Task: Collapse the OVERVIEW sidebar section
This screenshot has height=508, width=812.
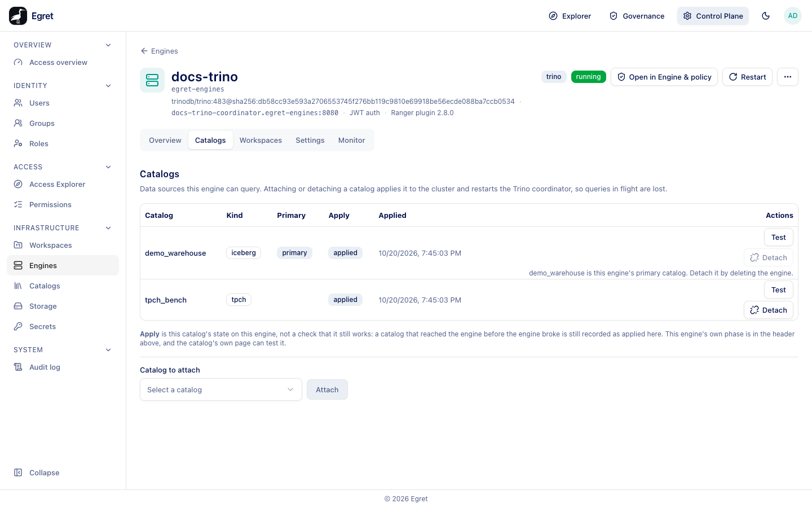Action: pos(108,45)
